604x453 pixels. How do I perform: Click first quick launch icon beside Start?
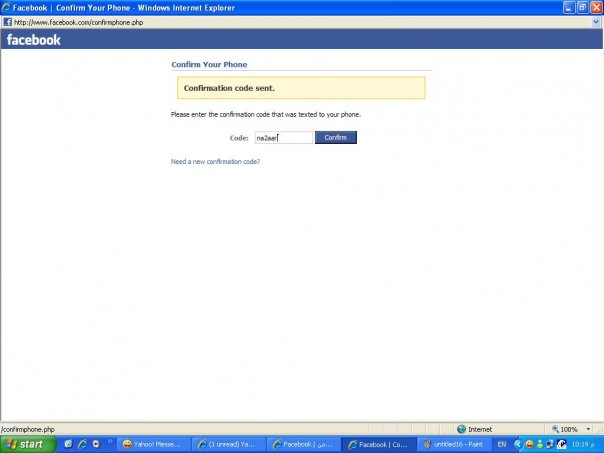pos(69,444)
